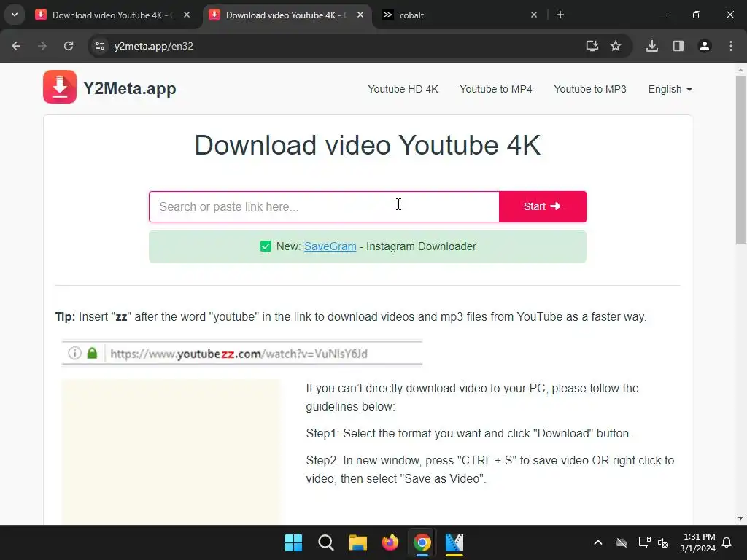Screen dimensions: 747x560
Task: Click the install app icon in address bar
Action: [x=592, y=46]
